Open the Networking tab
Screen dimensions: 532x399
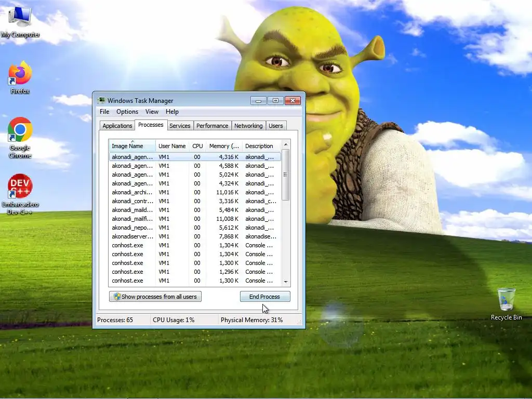point(248,126)
